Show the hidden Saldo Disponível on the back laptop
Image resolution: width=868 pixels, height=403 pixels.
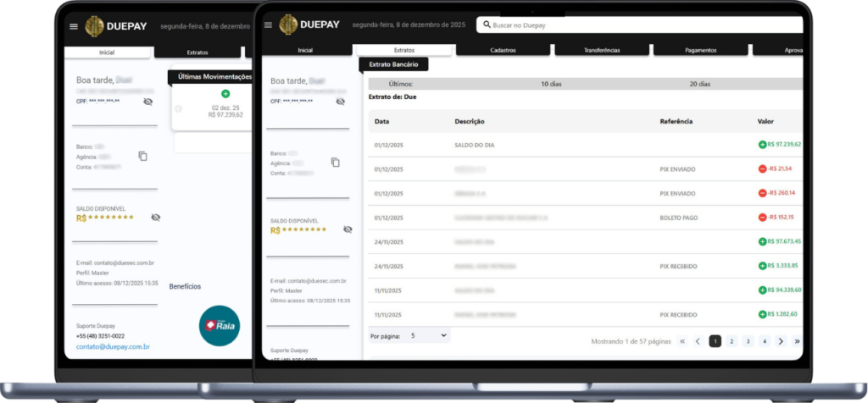click(x=156, y=218)
